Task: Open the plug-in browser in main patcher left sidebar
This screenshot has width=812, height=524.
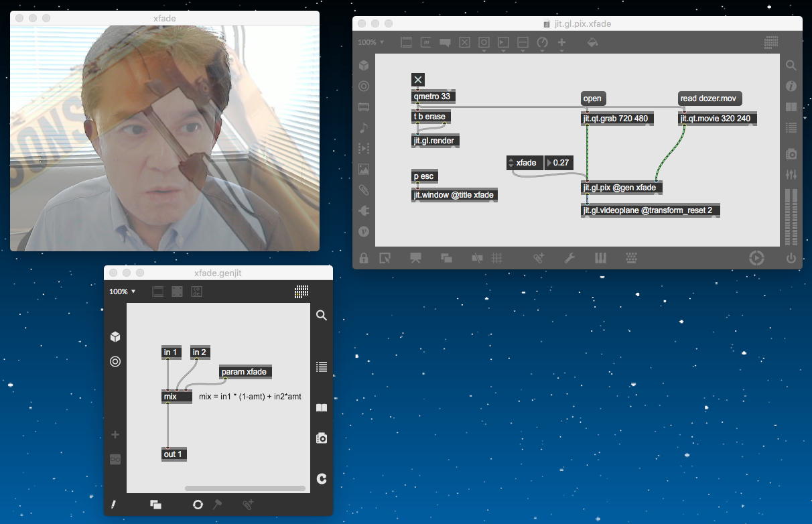Action: click(364, 210)
